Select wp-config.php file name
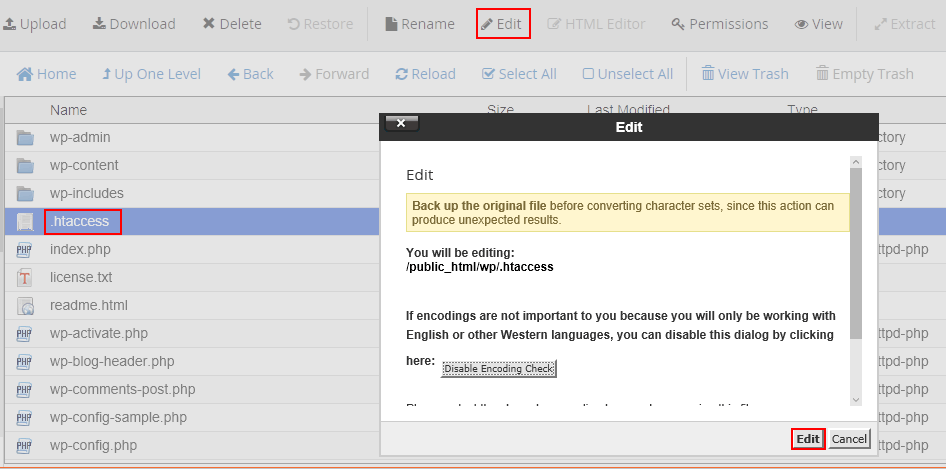 pos(94,445)
